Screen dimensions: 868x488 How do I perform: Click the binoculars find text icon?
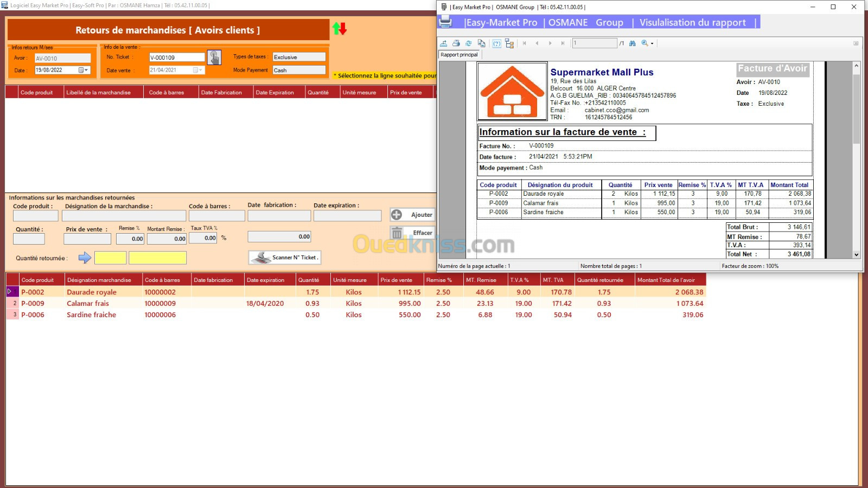[x=633, y=43]
